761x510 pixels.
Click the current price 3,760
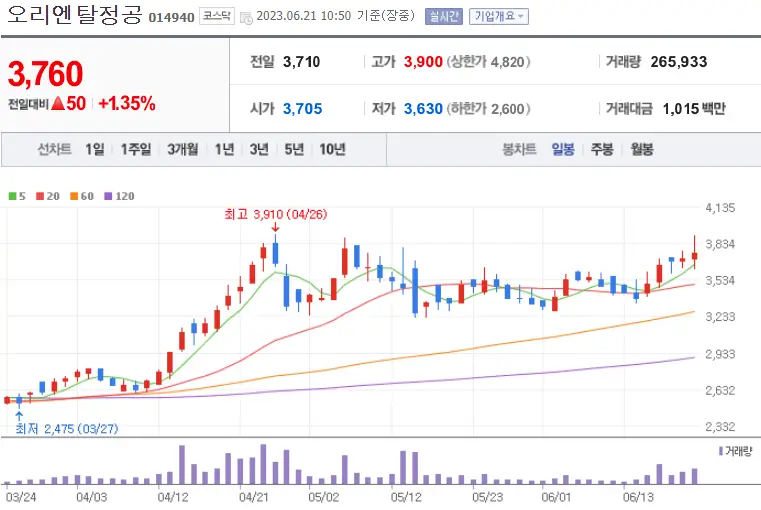(46, 74)
